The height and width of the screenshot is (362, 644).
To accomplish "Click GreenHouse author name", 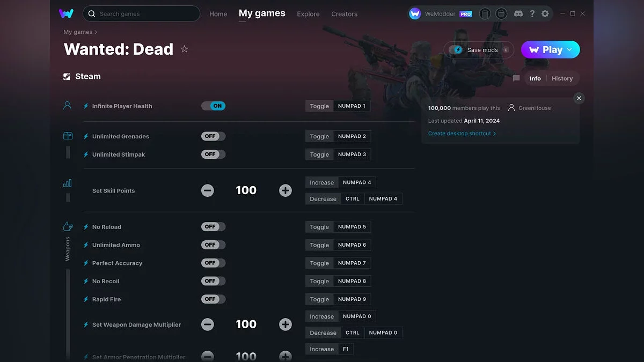I will (535, 108).
